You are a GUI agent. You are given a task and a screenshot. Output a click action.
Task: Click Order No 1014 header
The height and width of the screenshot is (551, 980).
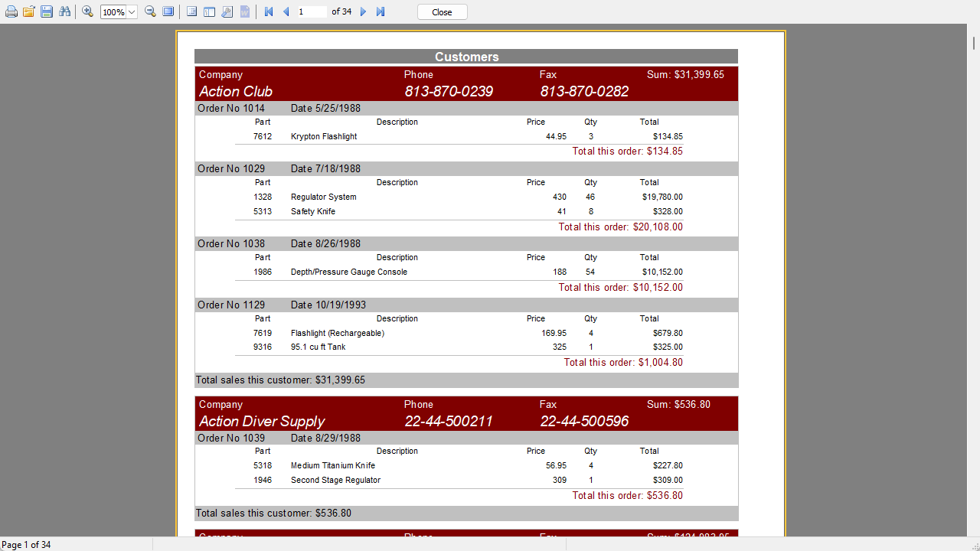click(231, 108)
